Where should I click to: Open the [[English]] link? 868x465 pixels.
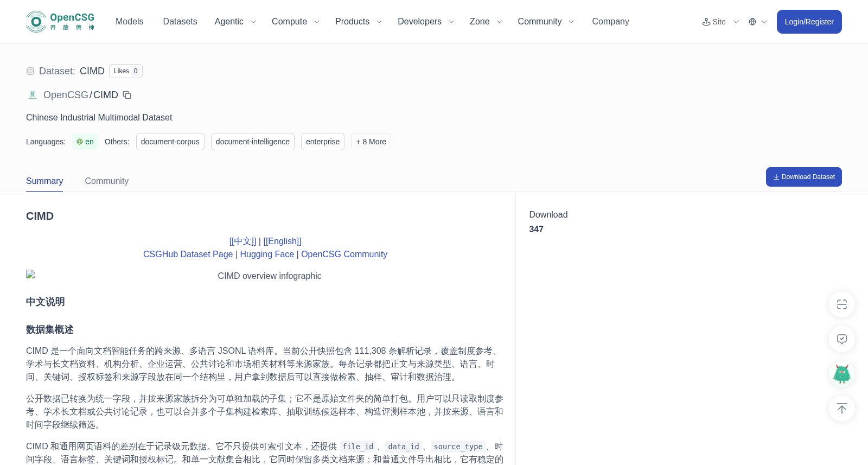coord(282,241)
